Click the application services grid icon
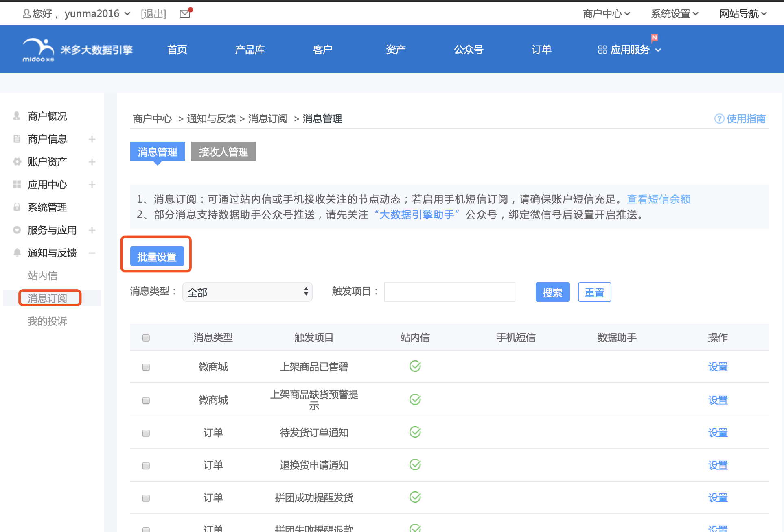 602,50
